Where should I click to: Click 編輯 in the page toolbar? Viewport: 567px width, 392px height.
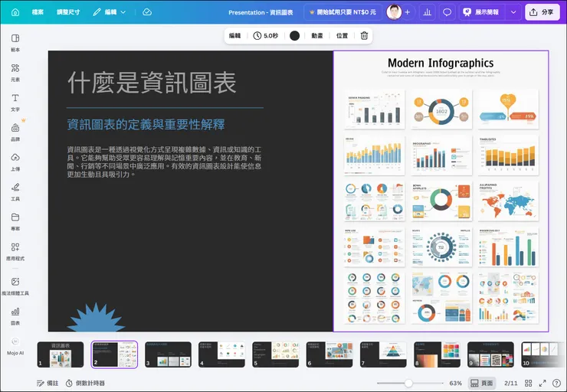(x=234, y=35)
